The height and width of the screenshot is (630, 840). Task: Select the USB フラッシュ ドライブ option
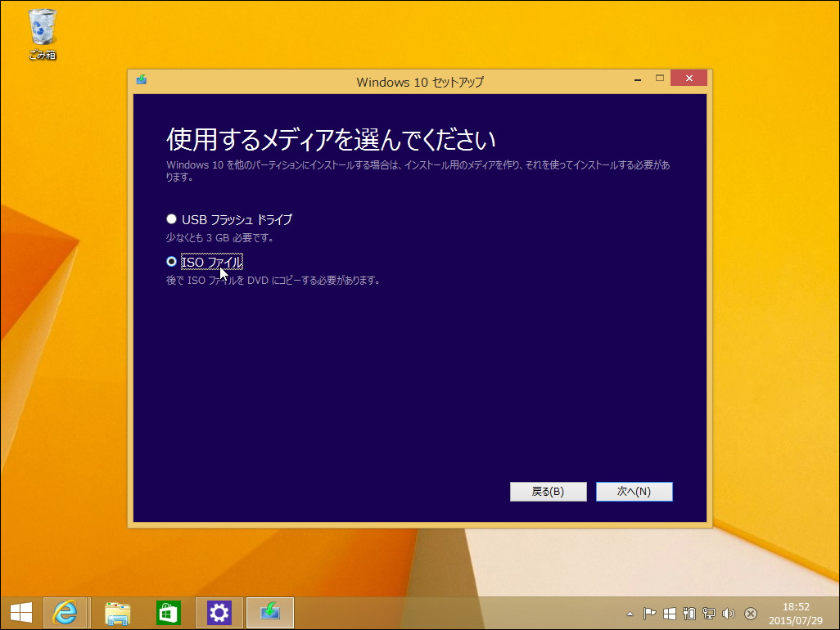tap(171, 218)
